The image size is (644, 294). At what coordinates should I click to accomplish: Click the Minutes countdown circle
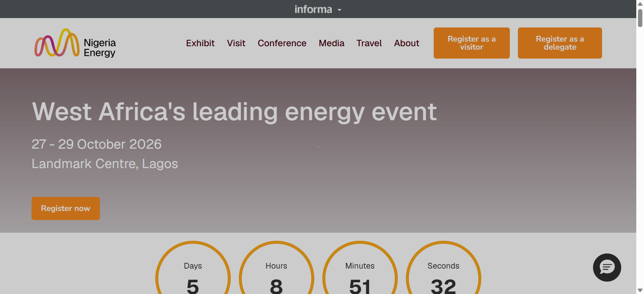click(x=360, y=268)
